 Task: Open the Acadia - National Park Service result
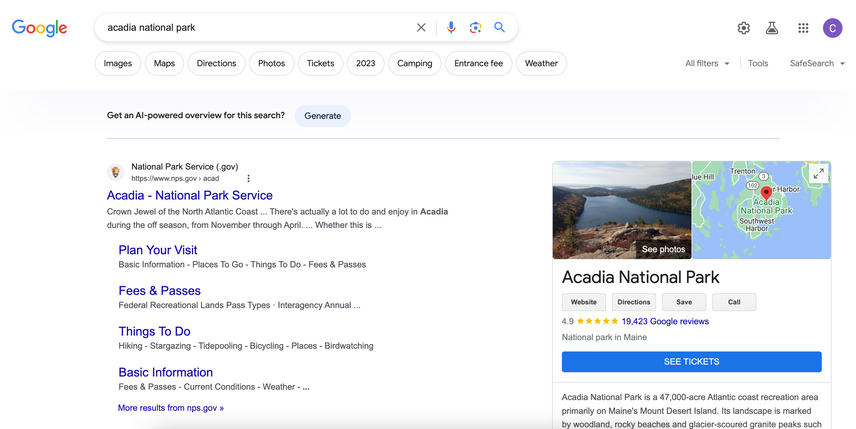(189, 195)
